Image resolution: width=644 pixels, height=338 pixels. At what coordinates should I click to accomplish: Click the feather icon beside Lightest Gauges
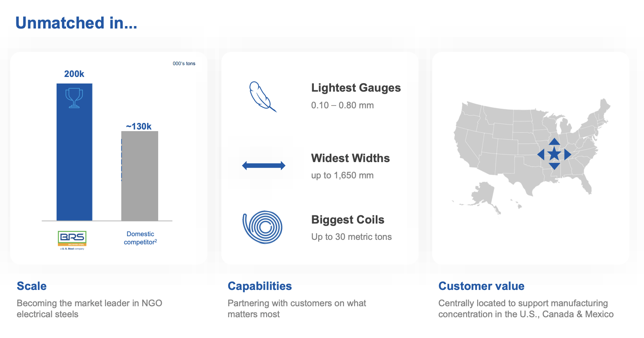pyautogui.click(x=262, y=97)
